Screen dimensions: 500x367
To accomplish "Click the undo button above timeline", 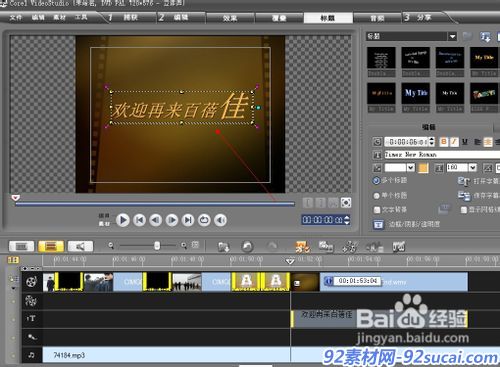I will (247, 247).
